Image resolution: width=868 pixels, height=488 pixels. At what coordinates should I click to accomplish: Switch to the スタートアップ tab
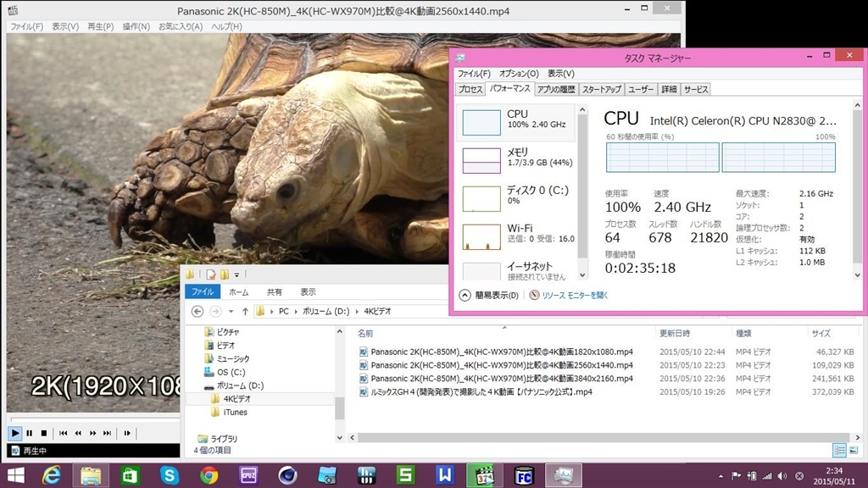[x=601, y=89]
